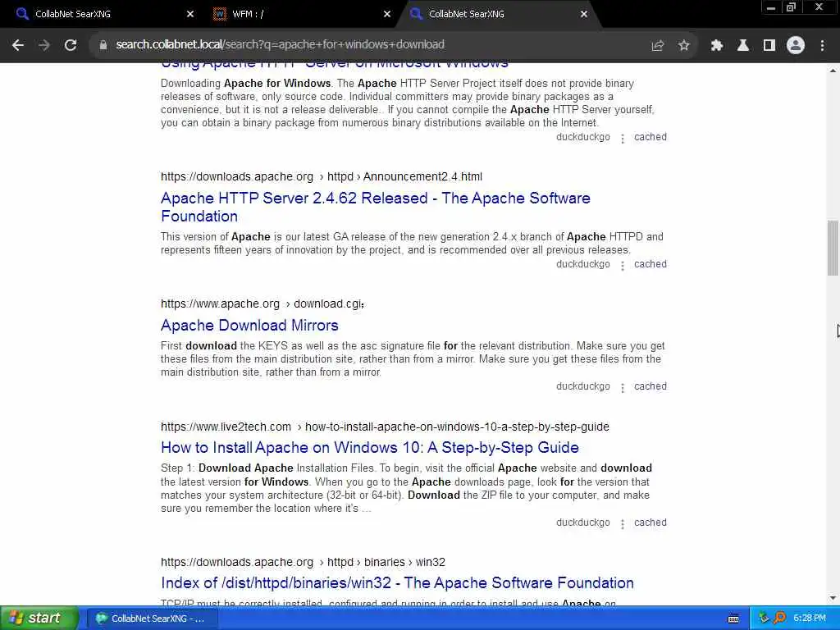Open cached version of Using Apache HTTP Server result
The image size is (840, 630).
click(651, 137)
